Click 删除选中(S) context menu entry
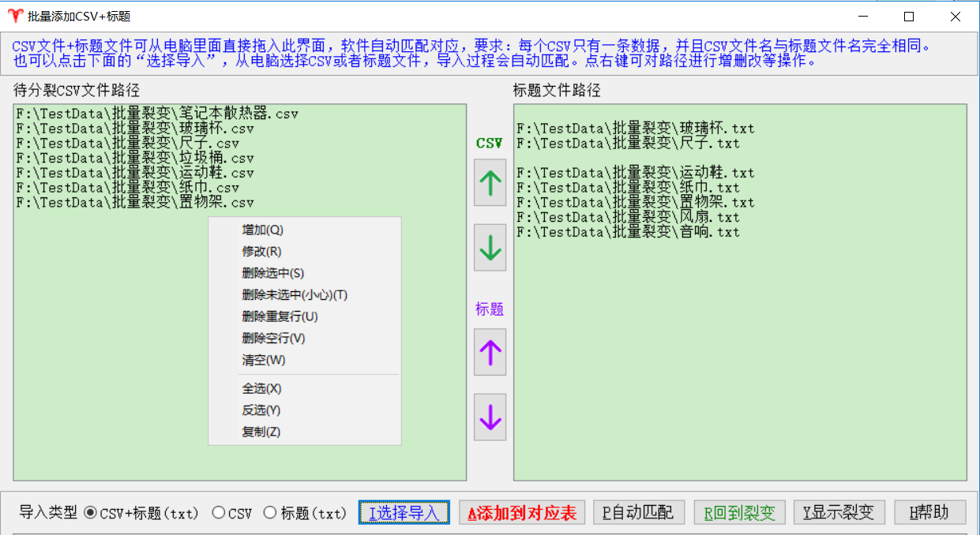This screenshot has height=535, width=980. tap(272, 273)
